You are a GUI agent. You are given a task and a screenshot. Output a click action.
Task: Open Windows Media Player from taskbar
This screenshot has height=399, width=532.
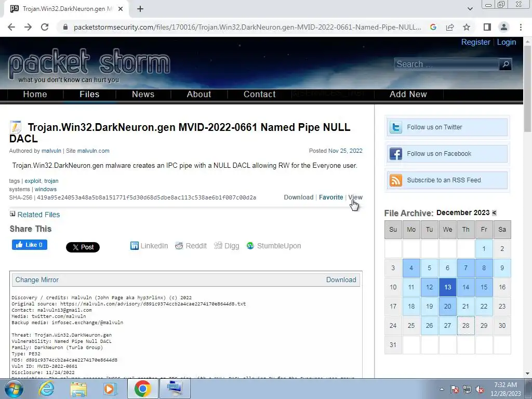tap(110, 389)
